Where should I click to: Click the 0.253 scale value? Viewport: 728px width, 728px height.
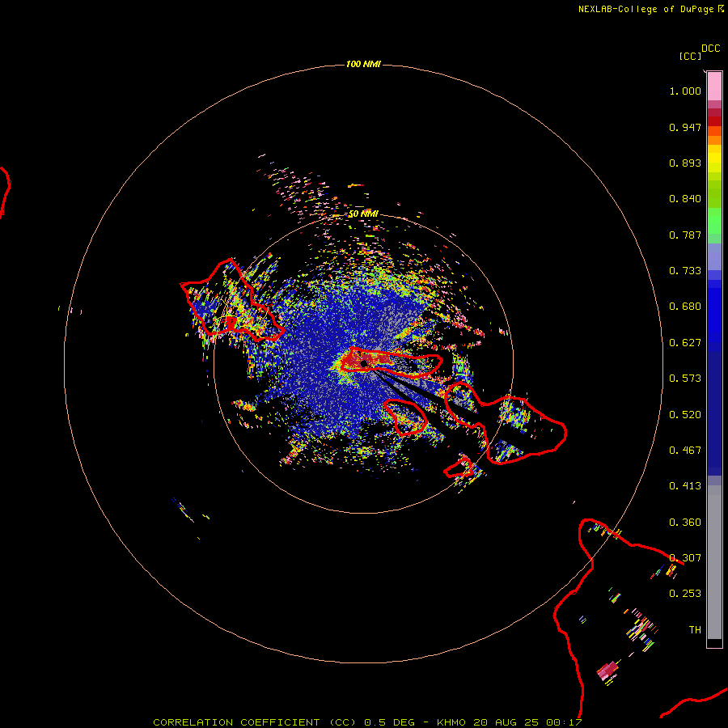685,594
